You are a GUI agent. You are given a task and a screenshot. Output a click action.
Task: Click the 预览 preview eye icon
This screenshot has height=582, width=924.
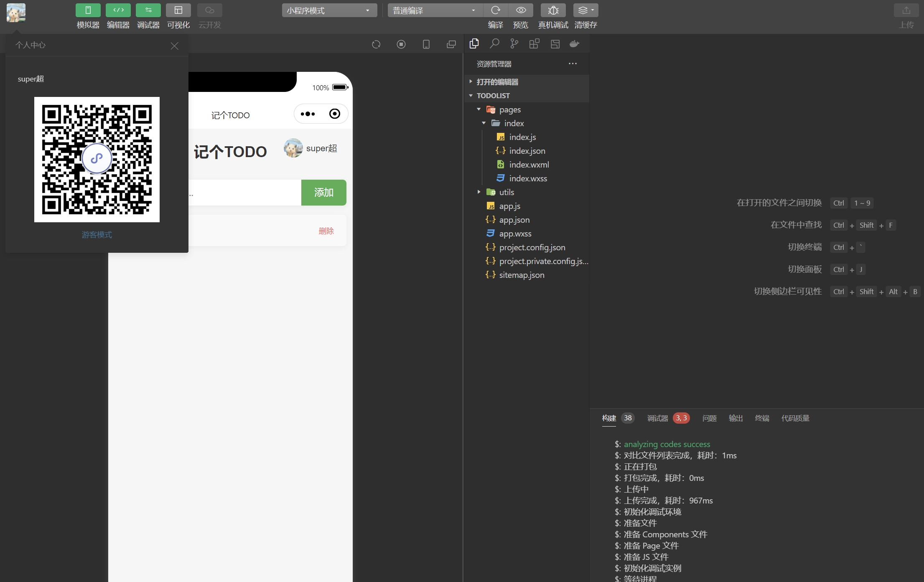[521, 10]
